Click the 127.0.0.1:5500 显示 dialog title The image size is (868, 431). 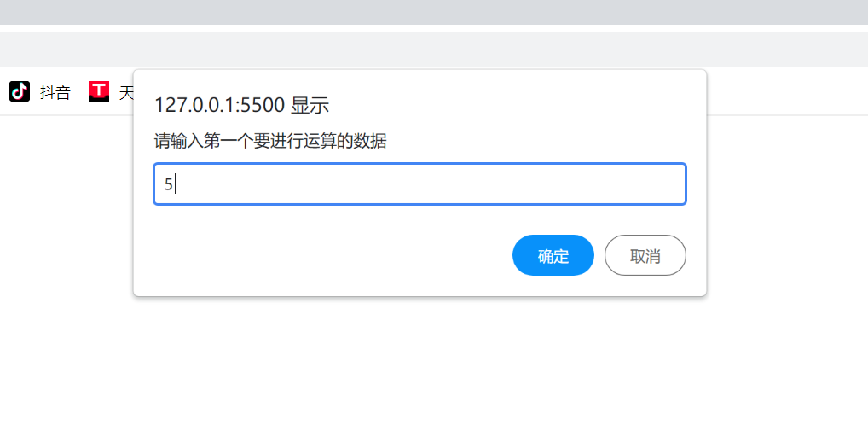coord(241,105)
